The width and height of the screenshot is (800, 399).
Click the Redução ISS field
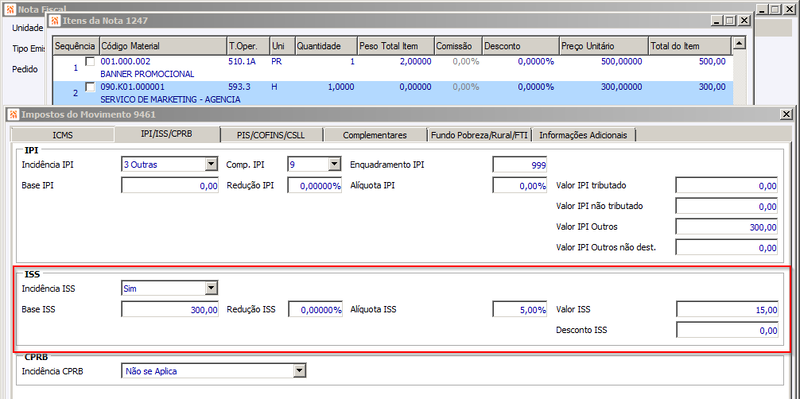pos(315,309)
